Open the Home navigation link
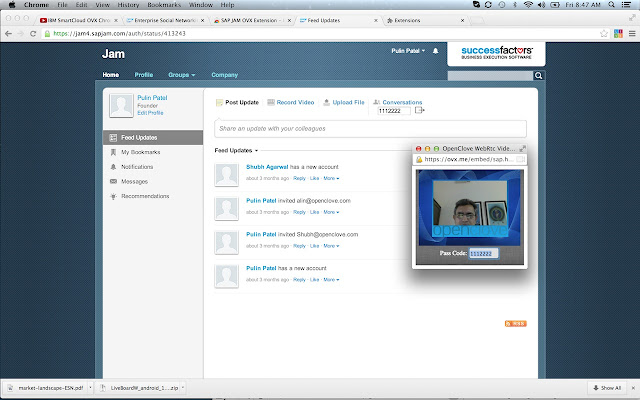The height and width of the screenshot is (400, 640). click(x=111, y=75)
